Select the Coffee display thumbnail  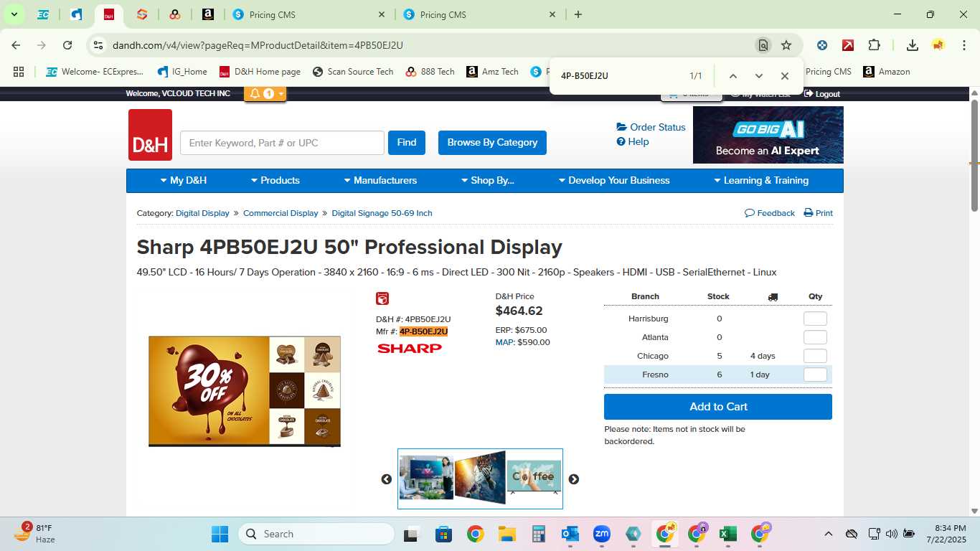pyautogui.click(x=534, y=476)
